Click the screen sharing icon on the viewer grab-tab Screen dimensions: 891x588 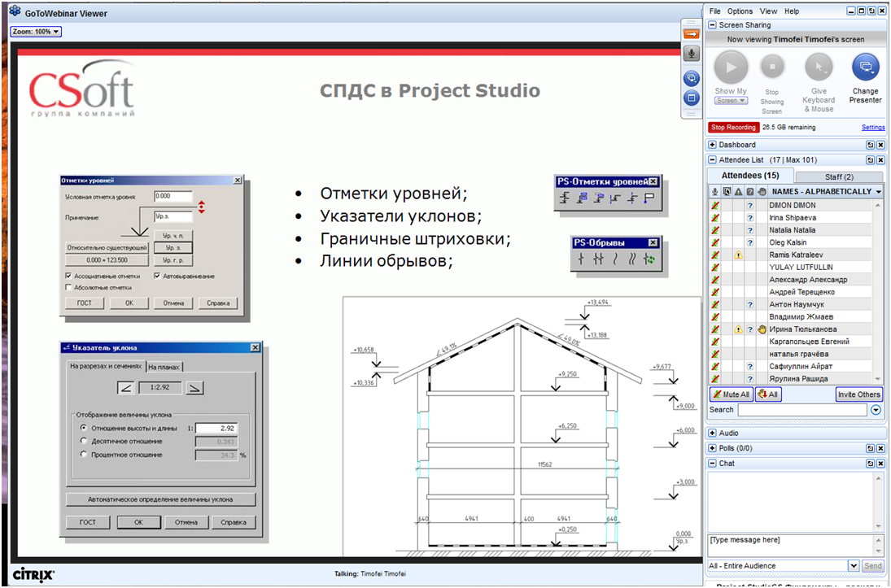coord(691,78)
